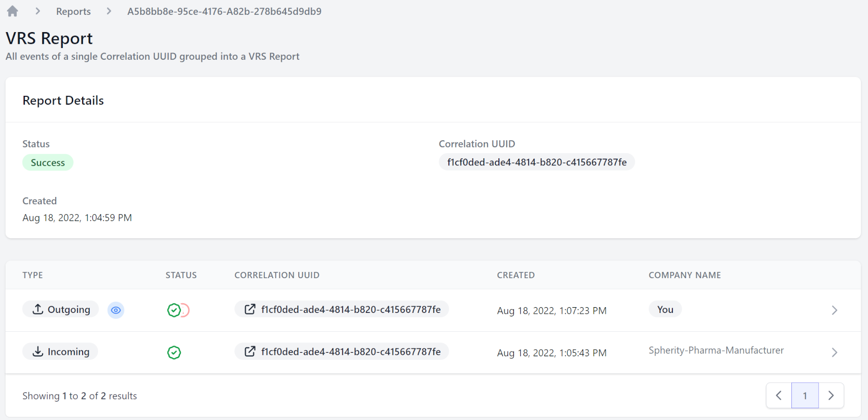Click the Success status badge
The height and width of the screenshot is (420, 868).
tap(48, 163)
